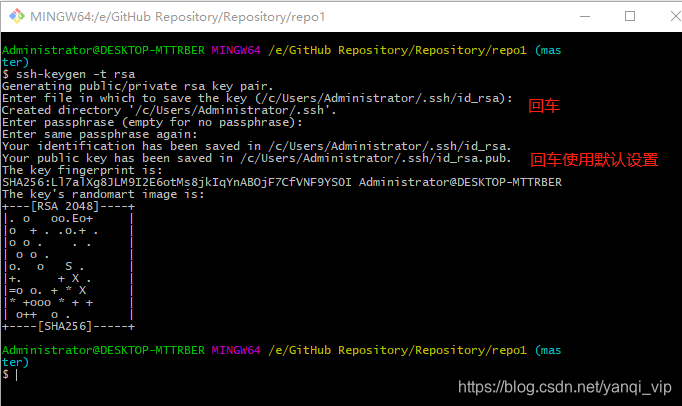Screen dimensions: 682x406
Task: Click the 'Created directory' output line
Action: pyautogui.click(x=169, y=110)
